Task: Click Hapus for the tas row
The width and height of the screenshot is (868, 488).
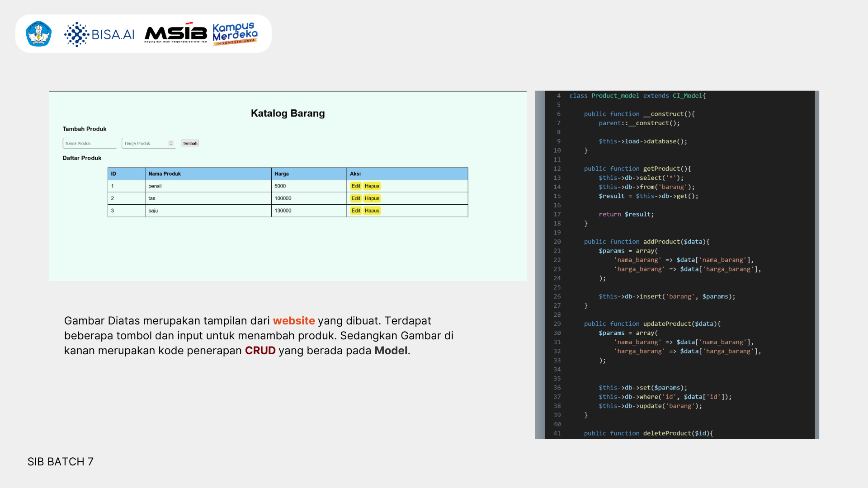Action: point(372,198)
